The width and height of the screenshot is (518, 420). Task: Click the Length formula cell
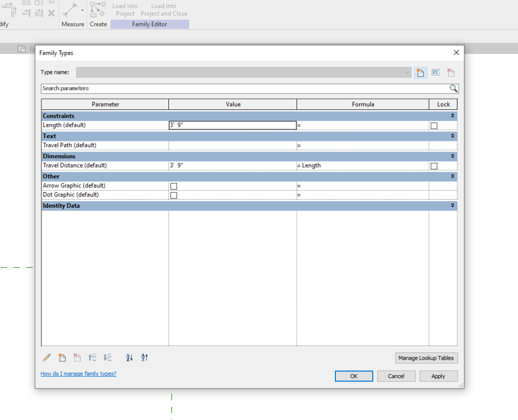click(x=363, y=125)
